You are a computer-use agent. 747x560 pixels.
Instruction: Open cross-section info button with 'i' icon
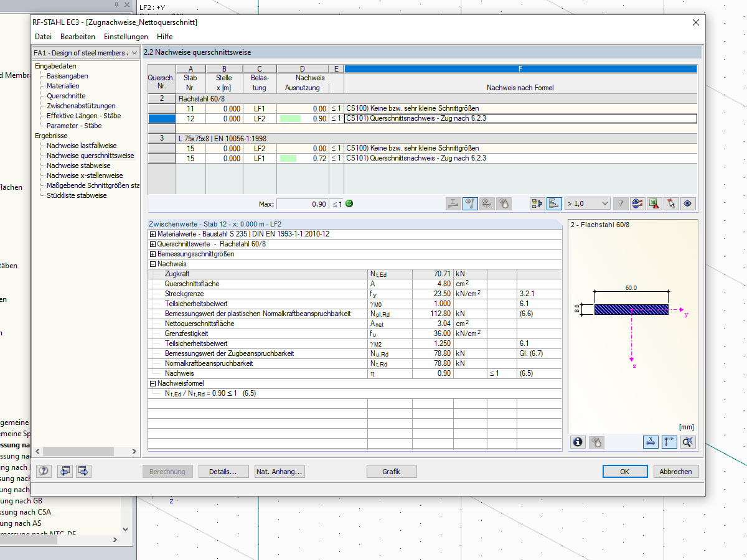pos(578,442)
